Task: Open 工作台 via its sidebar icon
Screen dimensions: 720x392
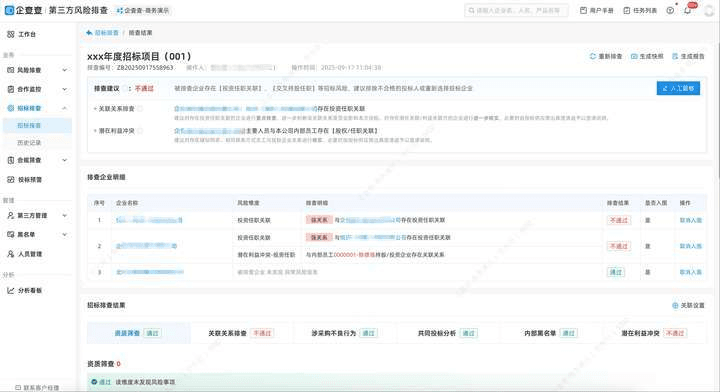Action: (x=11, y=34)
